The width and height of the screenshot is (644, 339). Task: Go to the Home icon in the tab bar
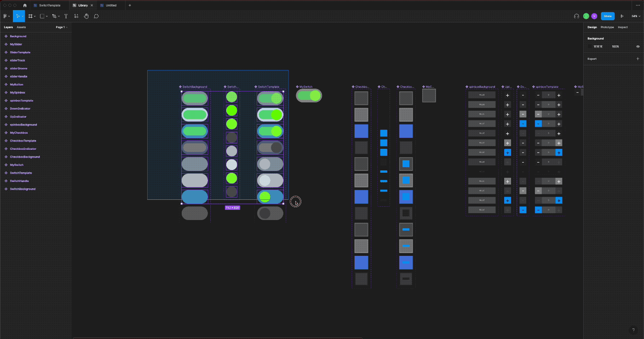25,6
